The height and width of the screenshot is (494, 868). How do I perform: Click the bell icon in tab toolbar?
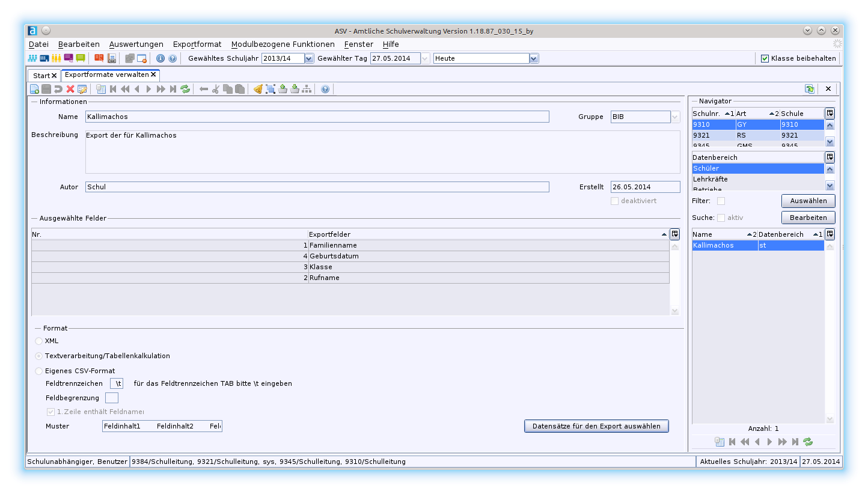258,89
